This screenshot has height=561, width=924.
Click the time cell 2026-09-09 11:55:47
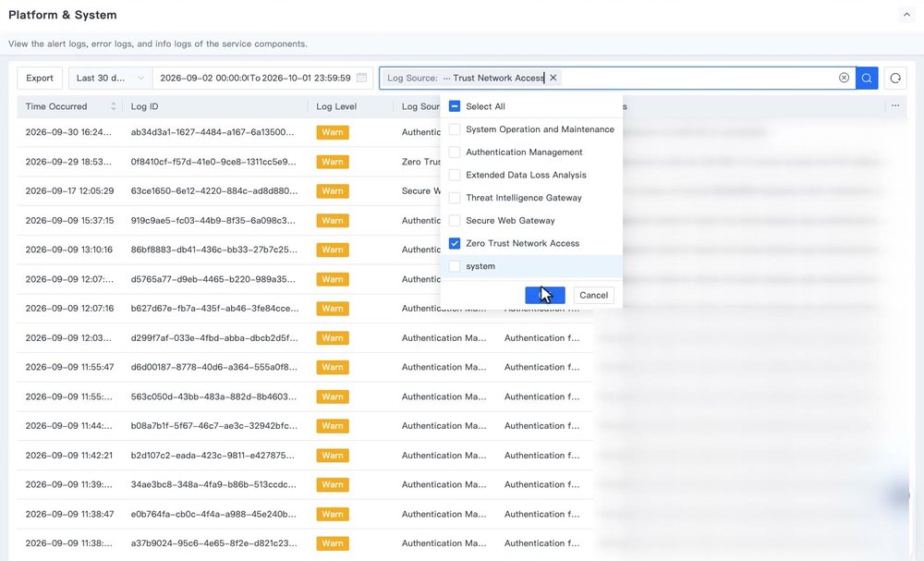pyautogui.click(x=69, y=367)
